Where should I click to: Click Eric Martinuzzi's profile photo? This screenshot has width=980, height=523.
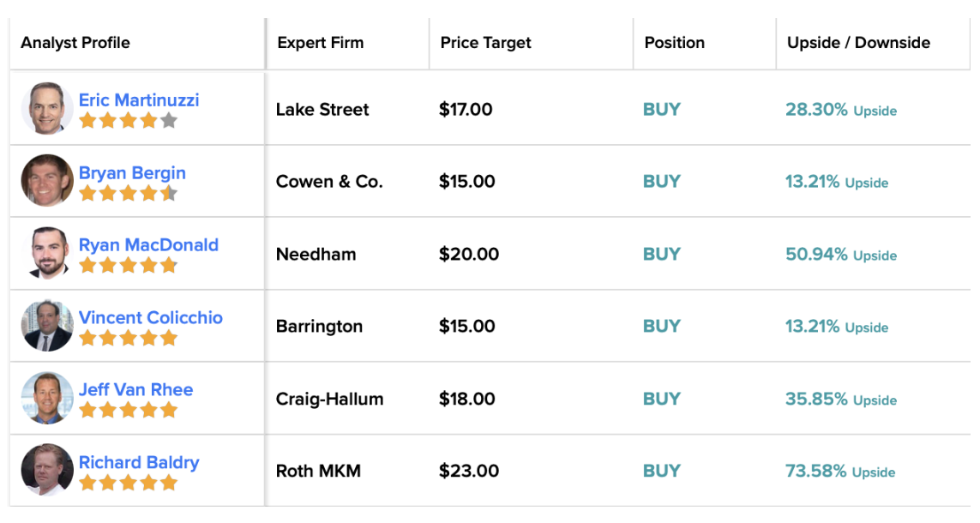47,108
